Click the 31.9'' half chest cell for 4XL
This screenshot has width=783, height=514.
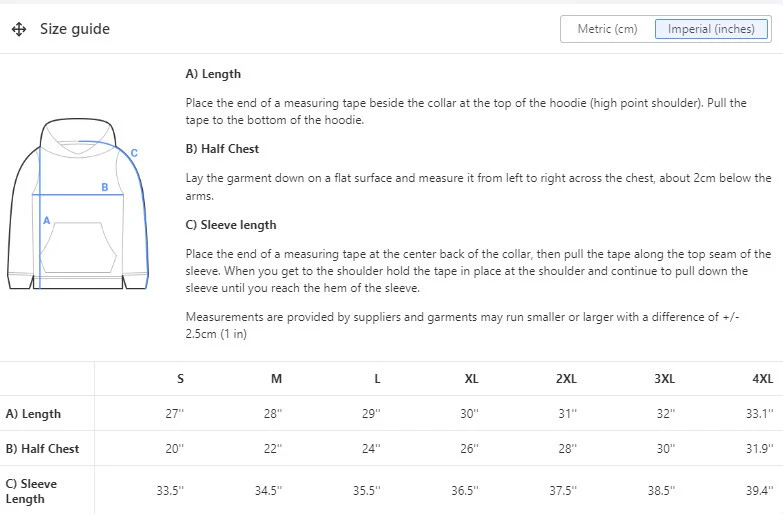tap(760, 449)
